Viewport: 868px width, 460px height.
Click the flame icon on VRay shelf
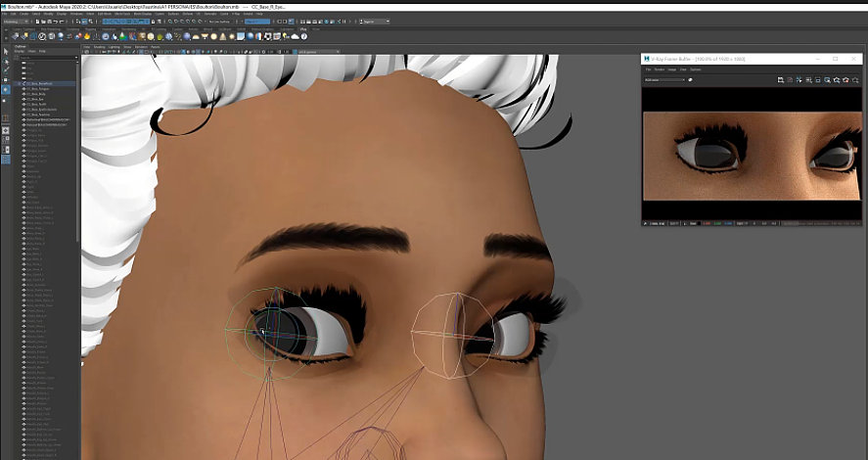click(x=87, y=36)
